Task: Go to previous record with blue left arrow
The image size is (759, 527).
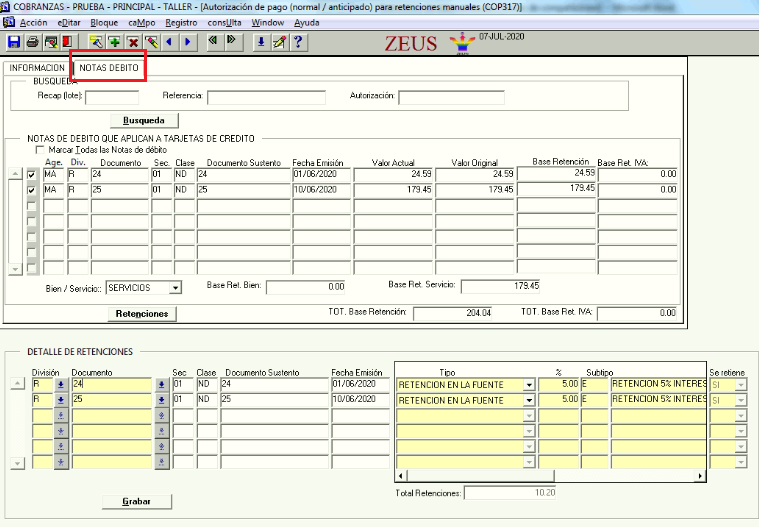Action: 168,42
